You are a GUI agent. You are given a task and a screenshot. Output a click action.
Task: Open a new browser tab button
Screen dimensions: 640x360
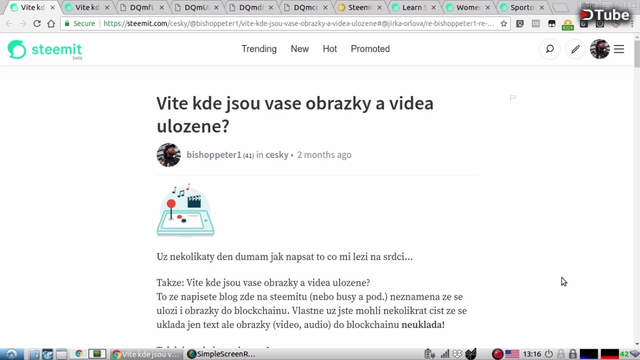[x=560, y=7]
